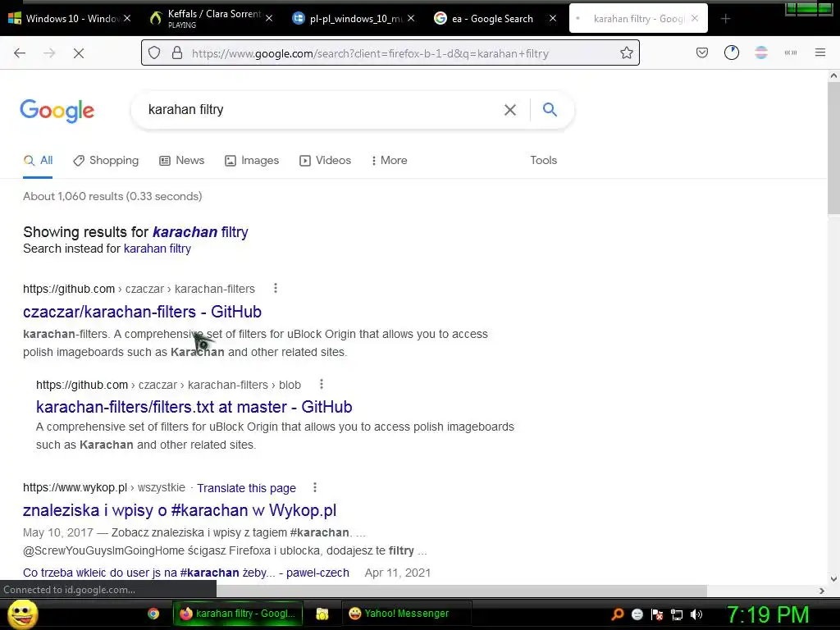Adjust volume via speaker tray icon
Viewport: 840px width, 630px height.
coord(696,614)
